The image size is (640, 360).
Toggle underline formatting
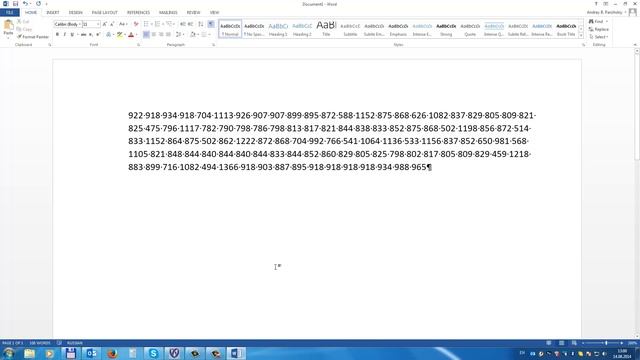(72, 35)
